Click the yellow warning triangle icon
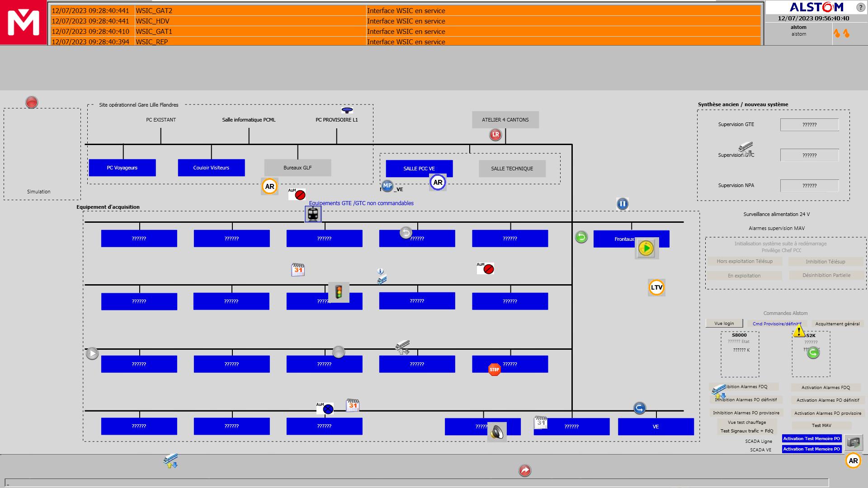Screen dimensions: 868x488 (799, 331)
